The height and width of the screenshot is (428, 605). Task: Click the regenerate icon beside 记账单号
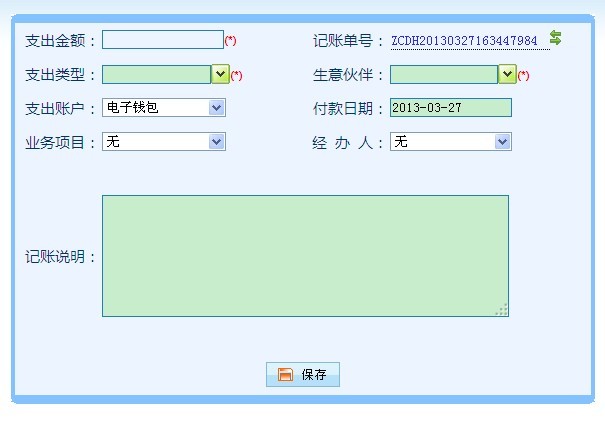(556, 38)
